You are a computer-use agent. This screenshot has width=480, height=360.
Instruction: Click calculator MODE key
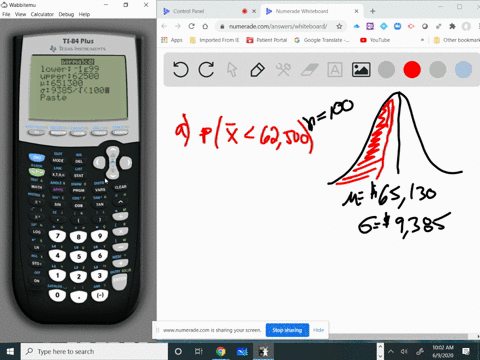(58, 161)
